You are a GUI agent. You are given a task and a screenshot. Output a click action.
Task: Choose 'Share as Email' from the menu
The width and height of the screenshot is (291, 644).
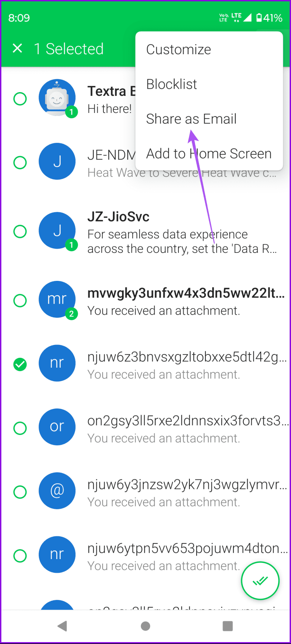pos(191,119)
